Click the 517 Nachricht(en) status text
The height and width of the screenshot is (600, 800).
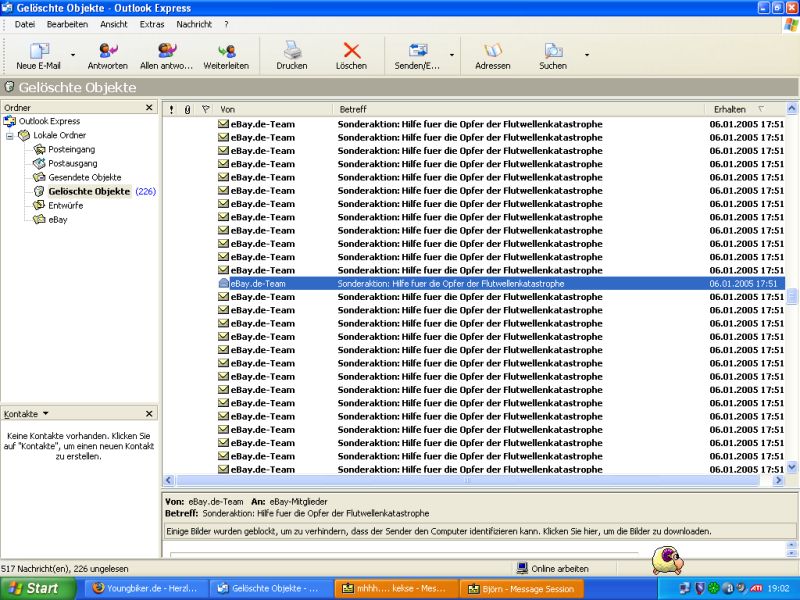(65, 569)
